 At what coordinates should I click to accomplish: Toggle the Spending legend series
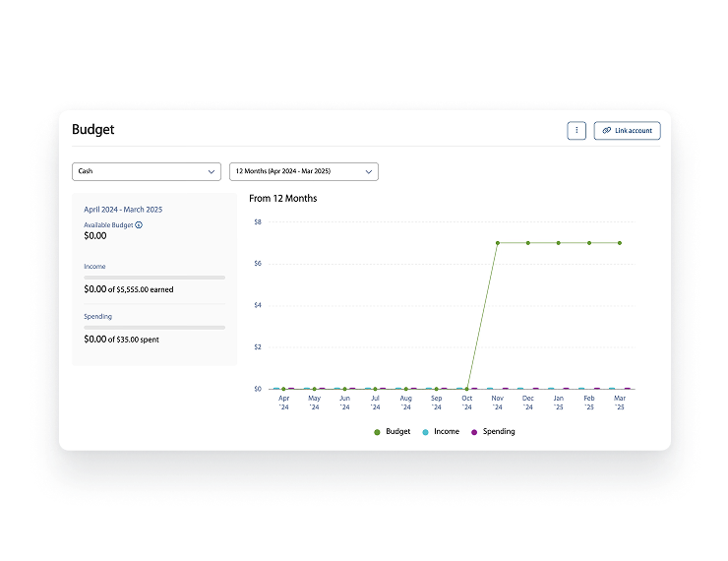pos(493,431)
